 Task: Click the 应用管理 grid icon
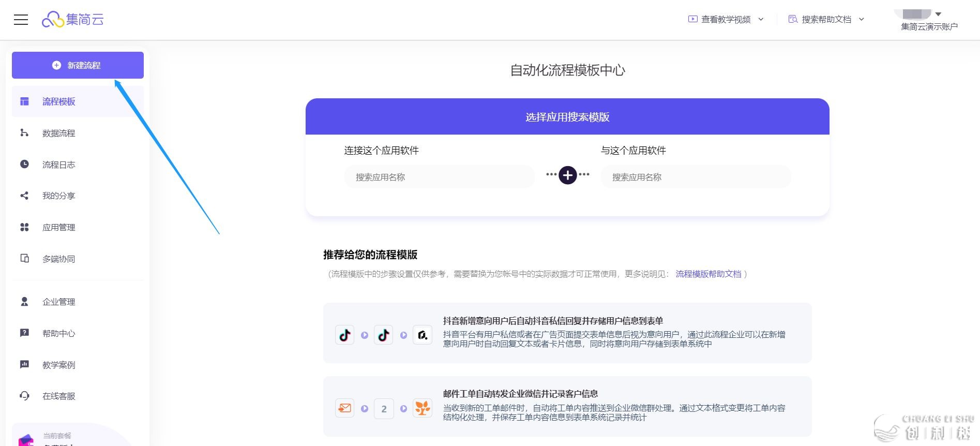(x=24, y=227)
